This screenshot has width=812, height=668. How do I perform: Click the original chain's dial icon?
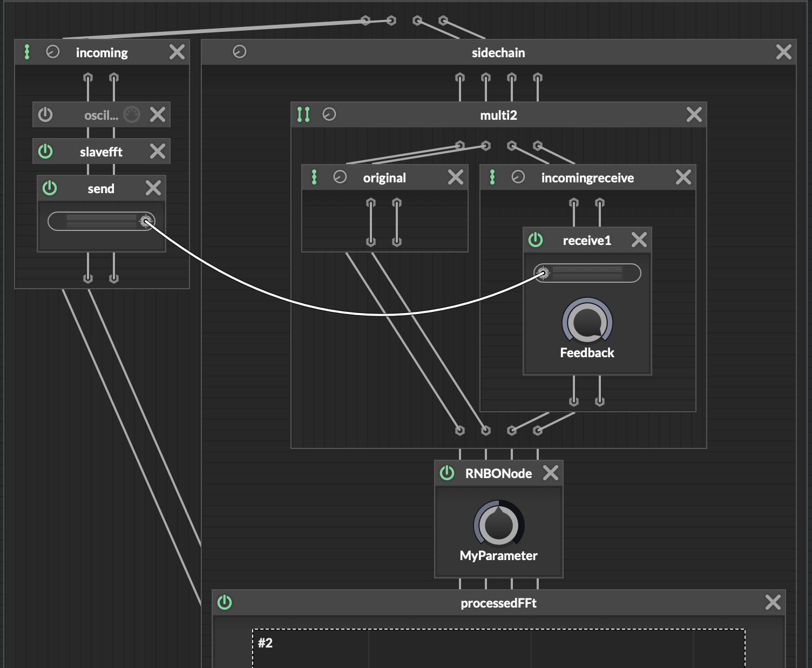coord(340,177)
